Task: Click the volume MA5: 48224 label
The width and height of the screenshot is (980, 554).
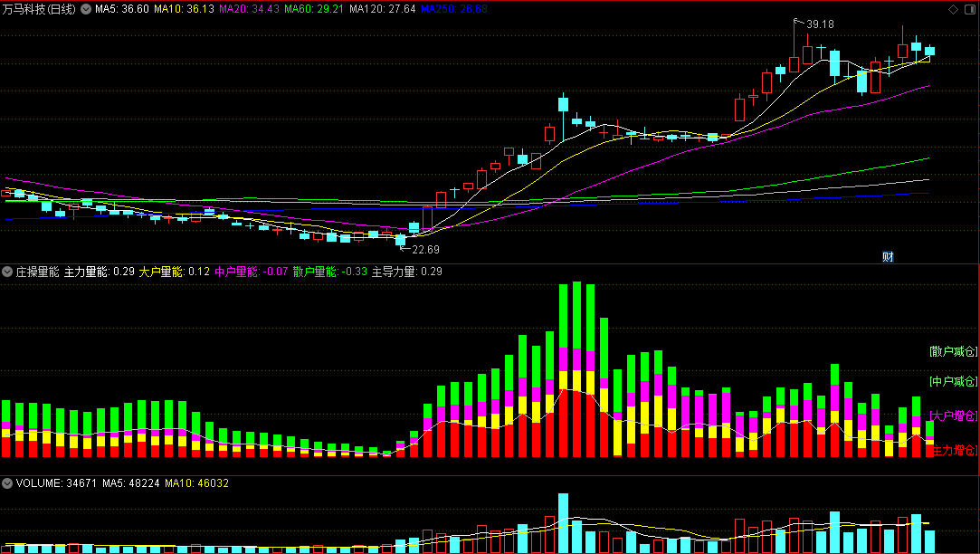Action: [x=131, y=483]
